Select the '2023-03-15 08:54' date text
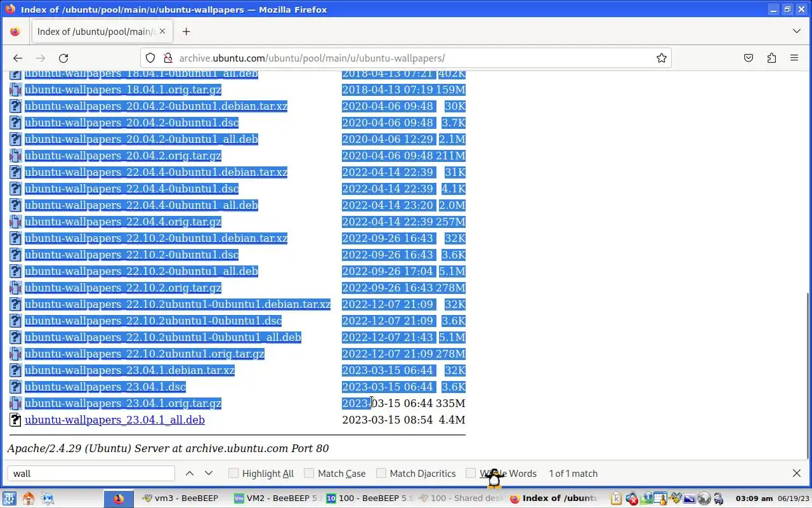This screenshot has width=812, height=508. 387,420
